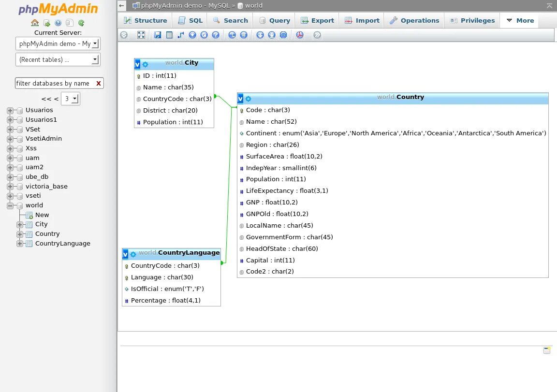The image size is (557, 392).
Task: Click the home icon under phpMyAdmin logo
Action: point(35,23)
